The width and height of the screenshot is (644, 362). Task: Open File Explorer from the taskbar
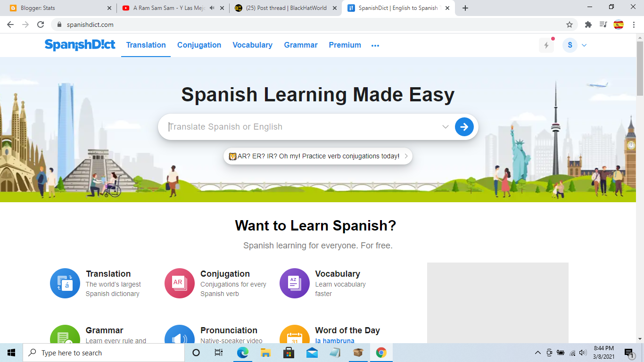(265, 353)
